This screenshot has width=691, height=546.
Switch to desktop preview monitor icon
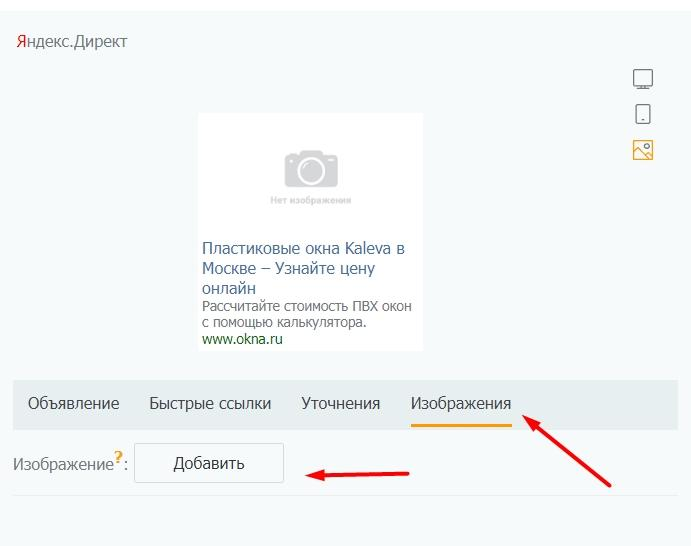[643, 79]
